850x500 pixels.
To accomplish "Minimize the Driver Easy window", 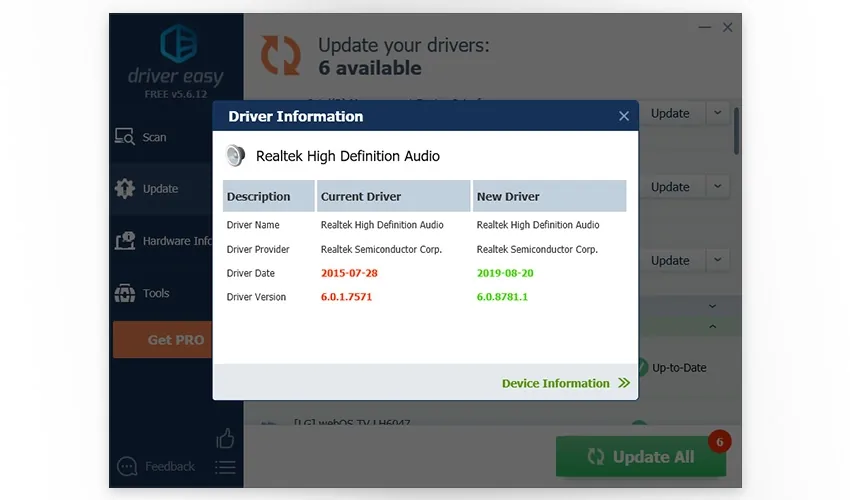I will (705, 27).
